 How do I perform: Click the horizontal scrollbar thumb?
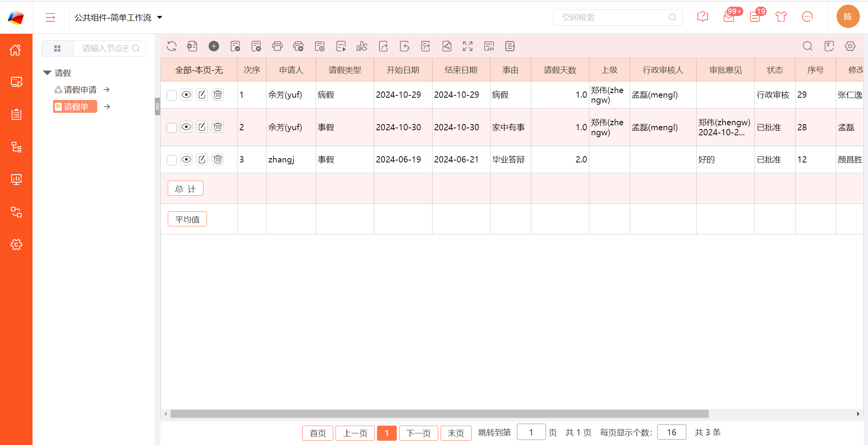pos(439,414)
